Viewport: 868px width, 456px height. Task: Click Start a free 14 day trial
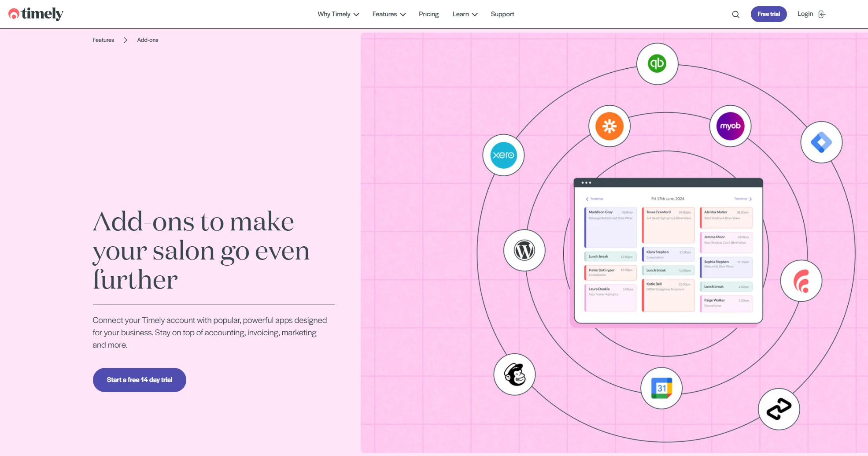click(139, 379)
